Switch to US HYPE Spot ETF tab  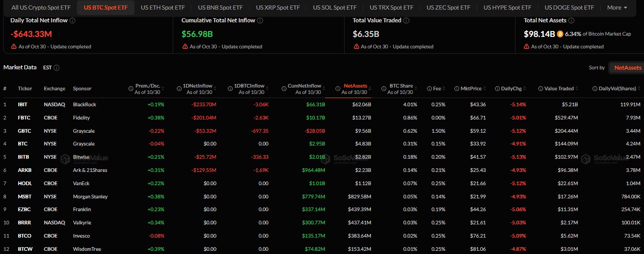[x=507, y=8]
